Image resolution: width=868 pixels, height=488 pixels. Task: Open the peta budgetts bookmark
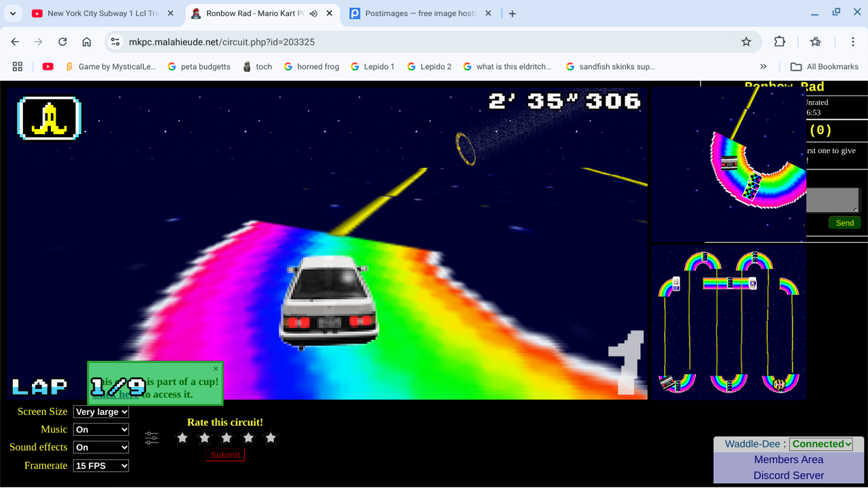(199, 66)
